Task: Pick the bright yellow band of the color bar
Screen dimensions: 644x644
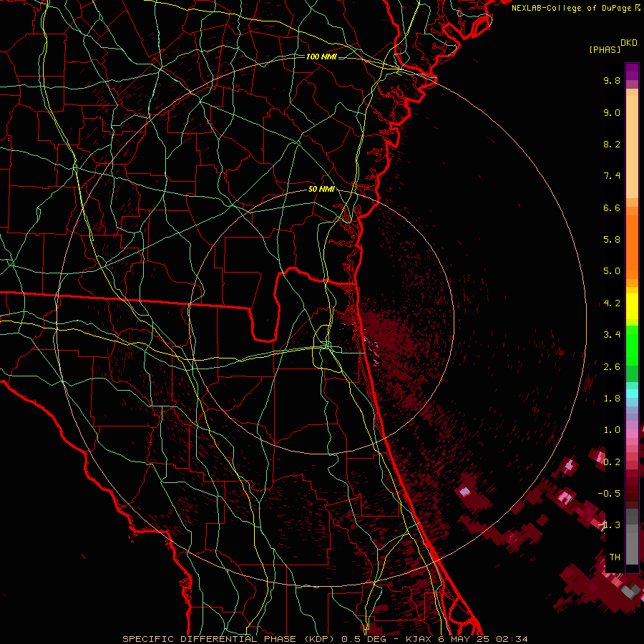Action: click(632, 306)
